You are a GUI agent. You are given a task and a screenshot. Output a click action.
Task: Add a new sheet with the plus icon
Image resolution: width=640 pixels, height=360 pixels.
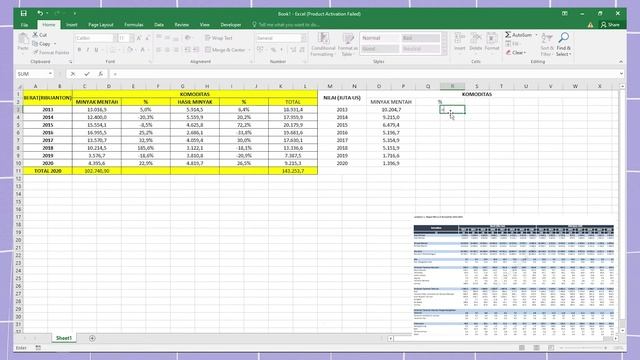92,338
